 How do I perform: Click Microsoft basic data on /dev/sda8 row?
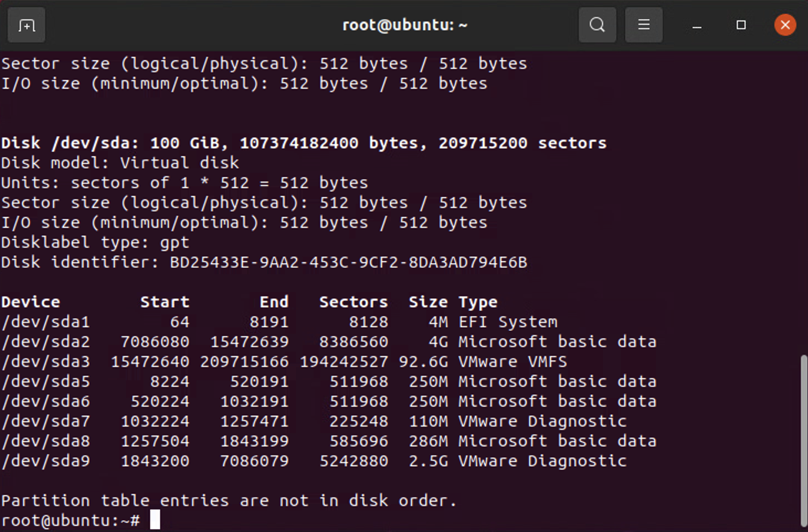point(558,441)
